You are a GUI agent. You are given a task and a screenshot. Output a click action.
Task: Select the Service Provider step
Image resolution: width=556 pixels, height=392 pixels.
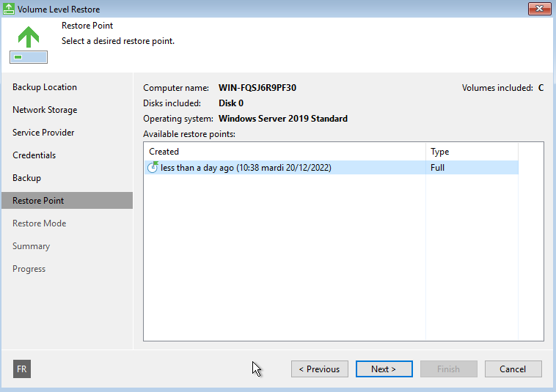click(x=43, y=133)
